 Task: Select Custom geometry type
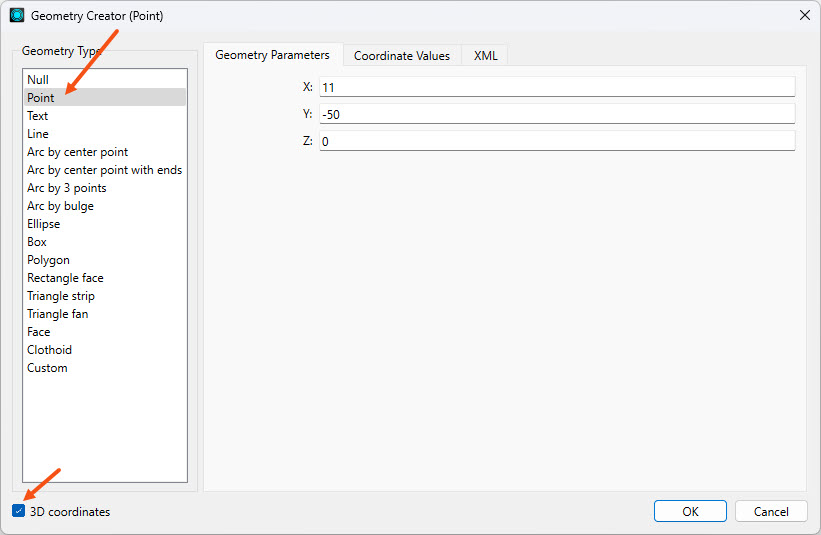[x=105, y=367]
